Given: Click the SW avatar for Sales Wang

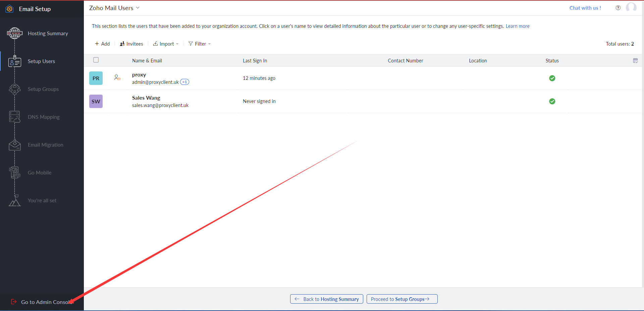Looking at the screenshot, I should click(96, 101).
